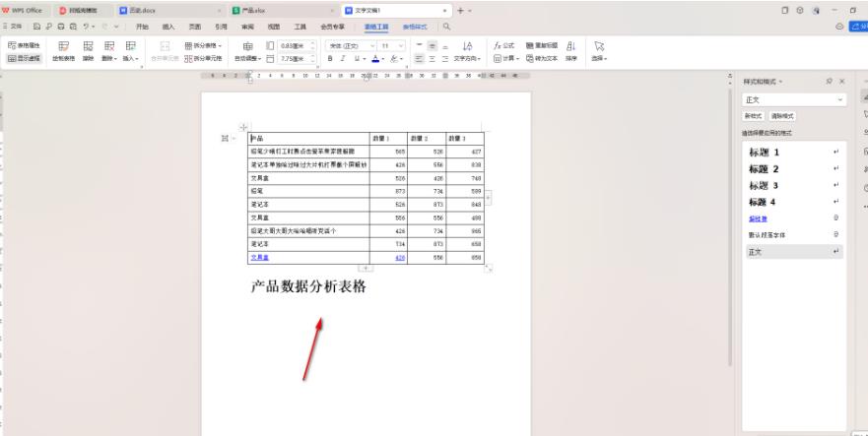Pin the Styles and Formatting panel
This screenshot has height=436, width=868.
(829, 82)
